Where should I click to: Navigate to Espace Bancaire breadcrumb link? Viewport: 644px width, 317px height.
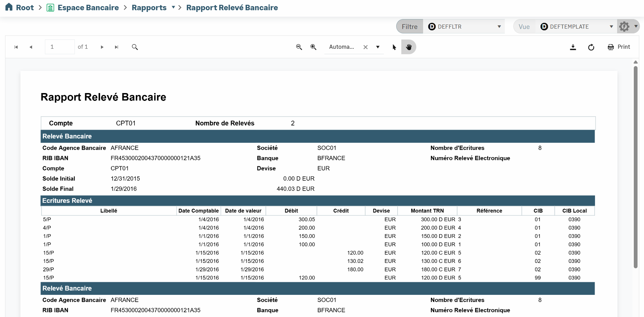[x=88, y=7]
